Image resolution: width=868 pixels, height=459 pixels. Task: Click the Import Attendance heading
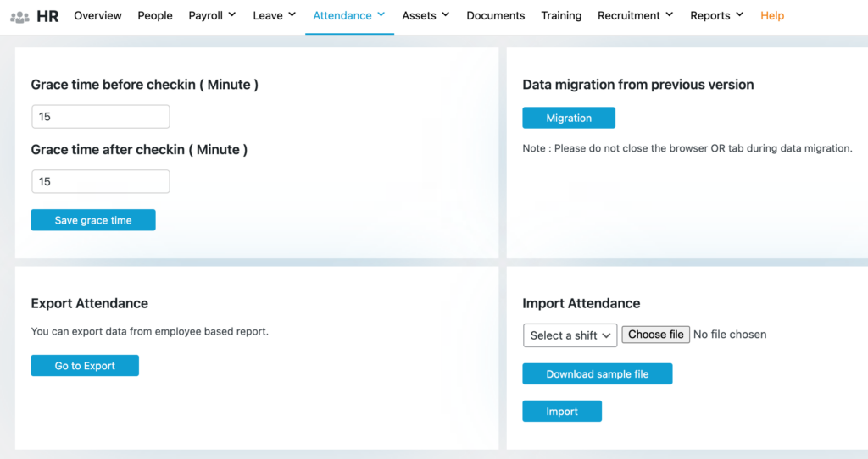[581, 303]
